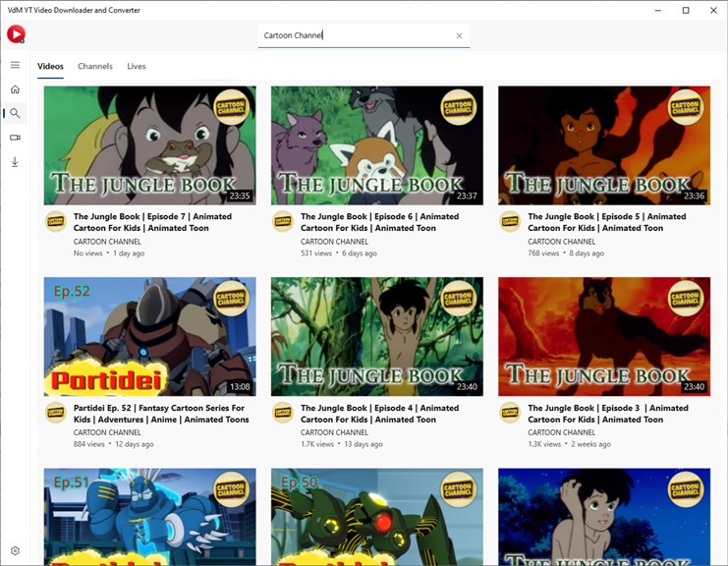Open The Jungle Book Episode 3 thumbnail

coord(604,337)
